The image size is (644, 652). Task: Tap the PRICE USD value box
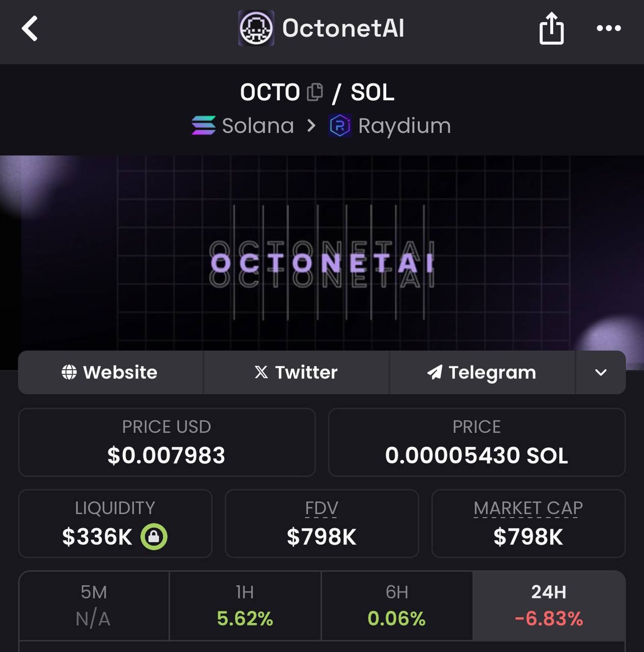(167, 442)
